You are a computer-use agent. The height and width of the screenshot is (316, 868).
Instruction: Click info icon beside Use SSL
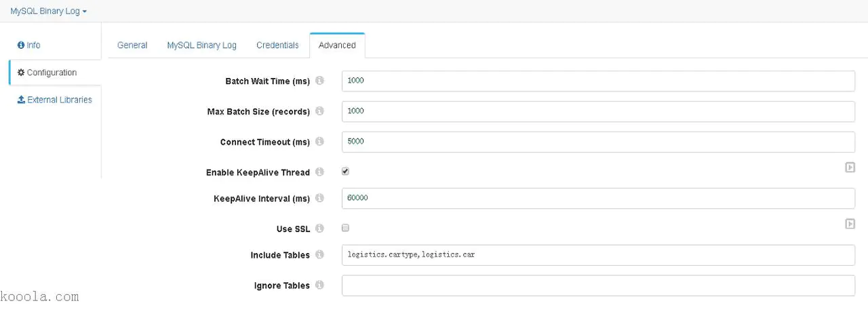pos(320,229)
